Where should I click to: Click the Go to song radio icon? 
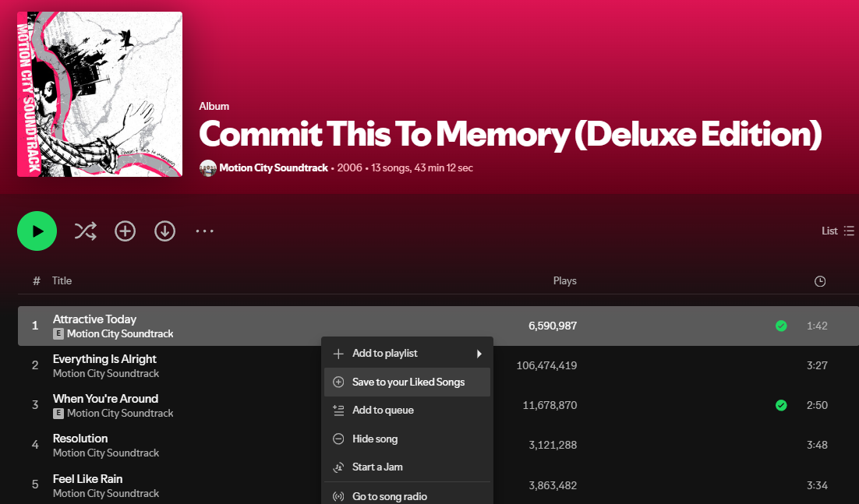click(x=338, y=496)
